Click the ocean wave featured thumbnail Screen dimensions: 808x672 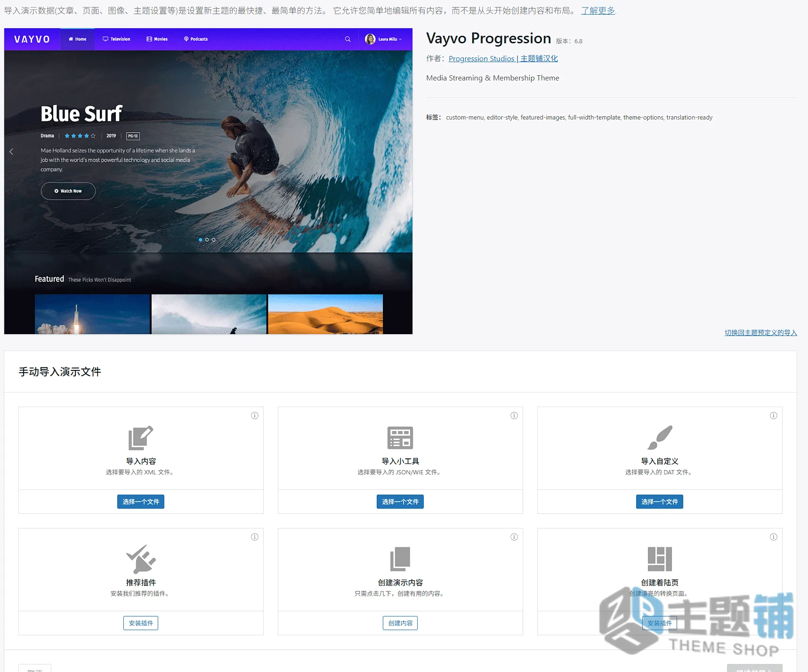[209, 314]
